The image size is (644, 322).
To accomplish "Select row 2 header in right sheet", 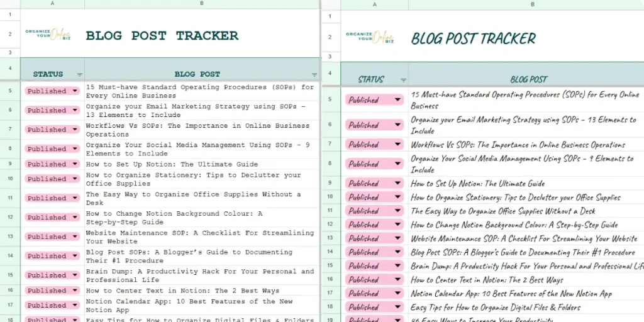I will click(330, 37).
